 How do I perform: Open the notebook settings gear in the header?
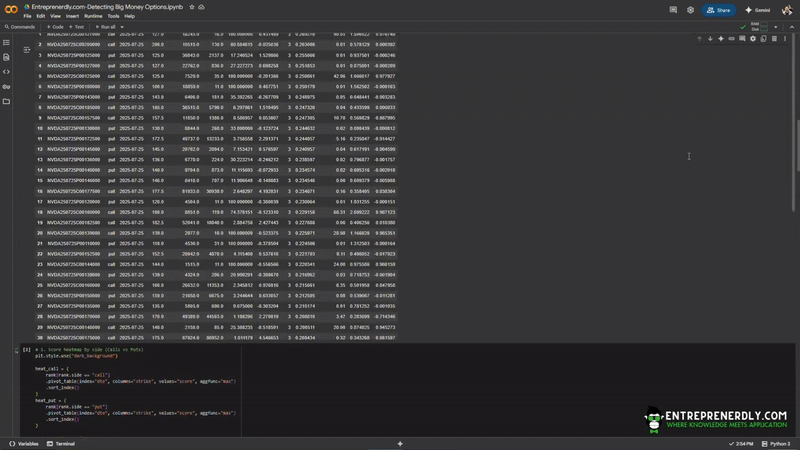(690, 10)
